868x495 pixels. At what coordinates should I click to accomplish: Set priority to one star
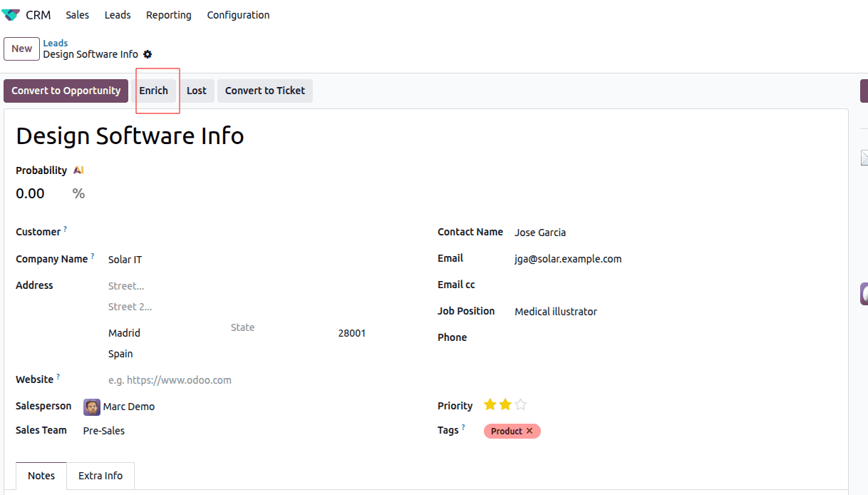pos(490,405)
